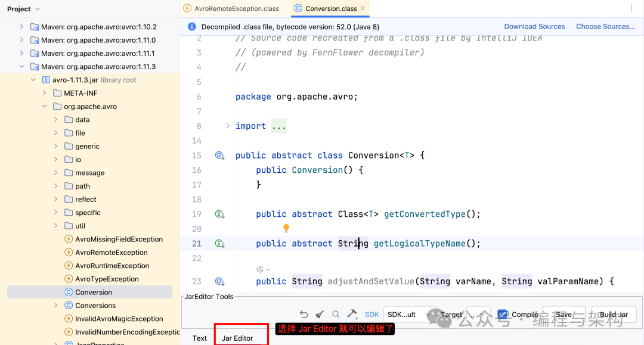Viewport: 644px width, 345px height.
Task: Click the specific package folder icon
Action: click(69, 213)
